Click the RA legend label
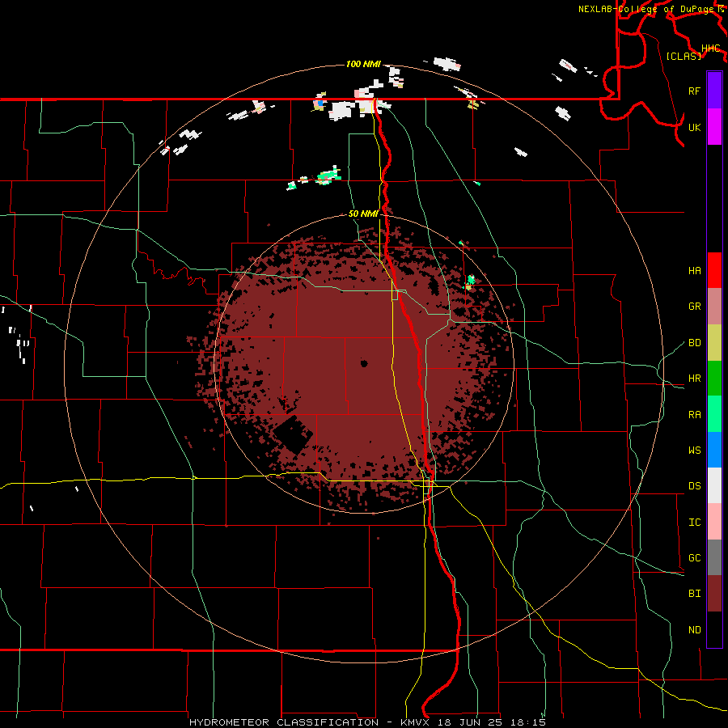Image resolution: width=728 pixels, height=728 pixels. pyautogui.click(x=694, y=415)
